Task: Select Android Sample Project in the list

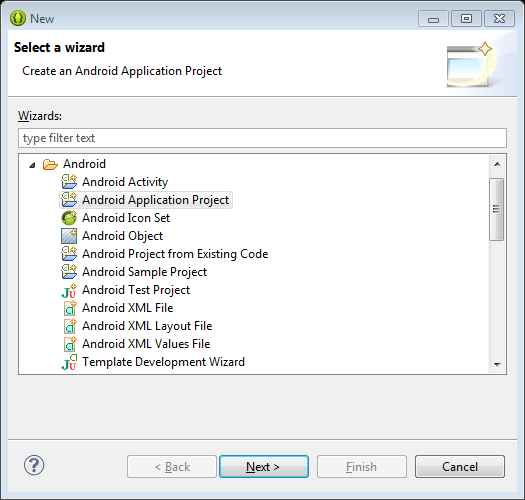Action: point(144,272)
